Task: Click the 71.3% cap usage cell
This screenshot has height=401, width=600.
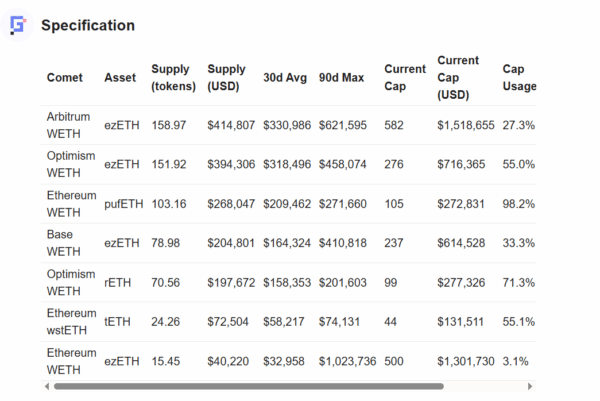Action: [x=518, y=283]
